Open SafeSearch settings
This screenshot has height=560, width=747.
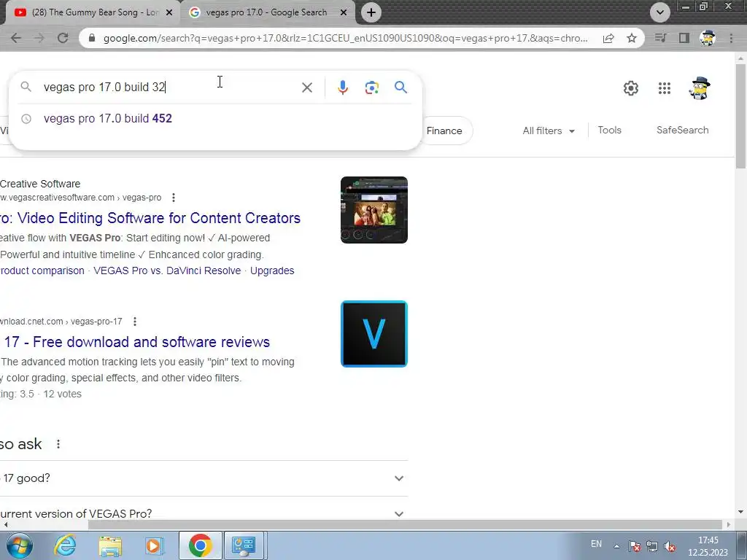pyautogui.click(x=682, y=130)
